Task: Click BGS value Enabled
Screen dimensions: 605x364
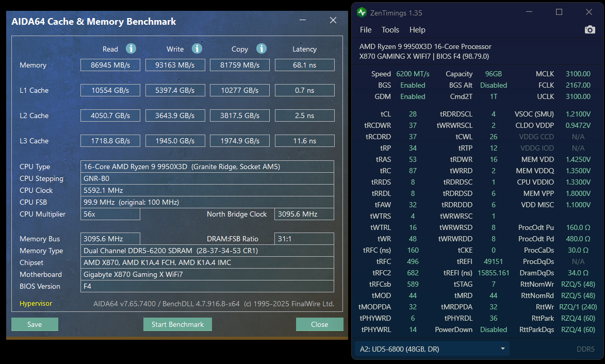Action: (413, 85)
